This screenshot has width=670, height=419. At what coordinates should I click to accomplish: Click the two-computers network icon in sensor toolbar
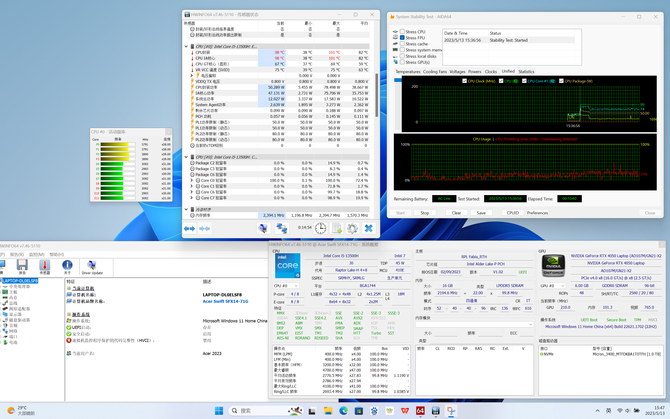click(282, 229)
